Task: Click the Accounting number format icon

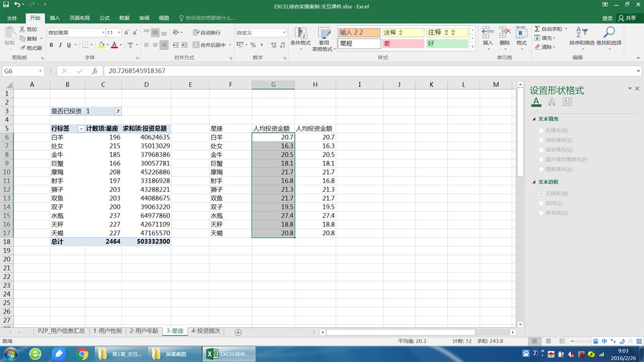Action: pos(240,45)
